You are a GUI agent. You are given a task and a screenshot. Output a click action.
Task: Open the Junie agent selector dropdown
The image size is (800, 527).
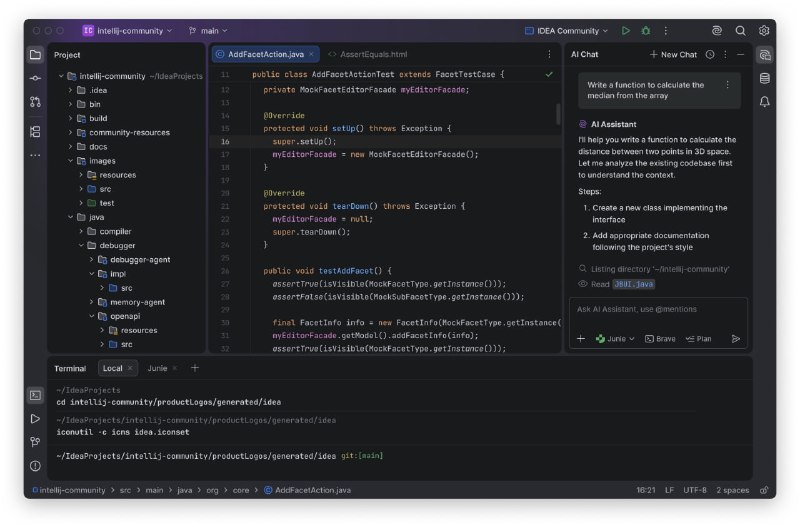615,339
